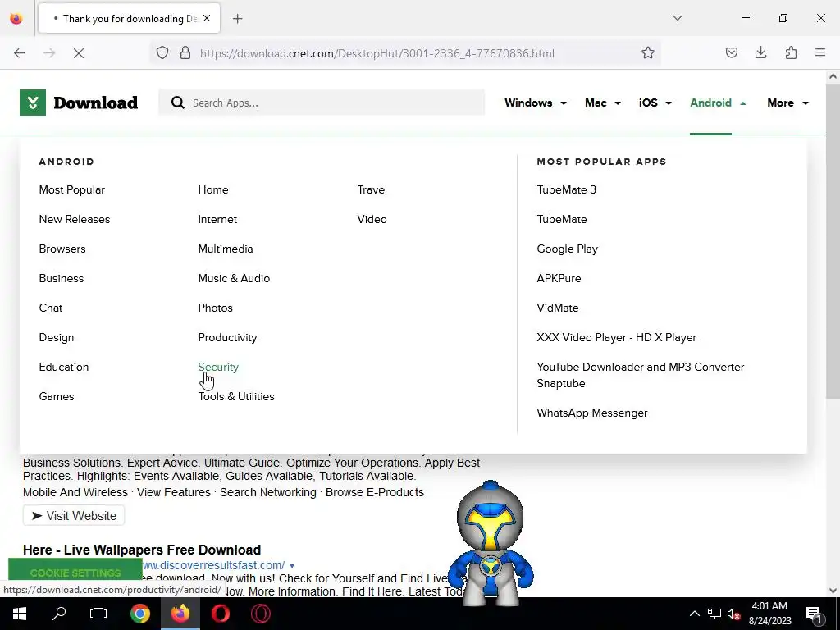This screenshot has height=630, width=840.
Task: Select Most Popular Android category
Action: 72,189
